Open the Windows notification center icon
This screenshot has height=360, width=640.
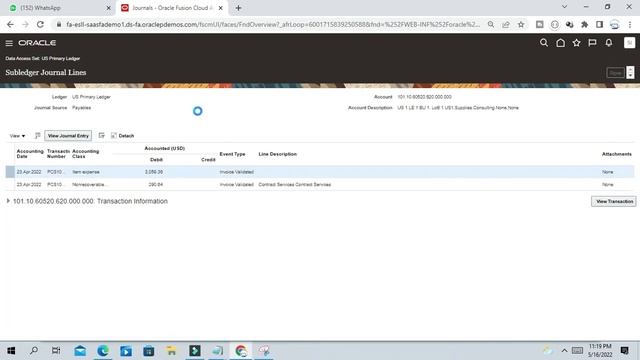[x=624, y=351]
